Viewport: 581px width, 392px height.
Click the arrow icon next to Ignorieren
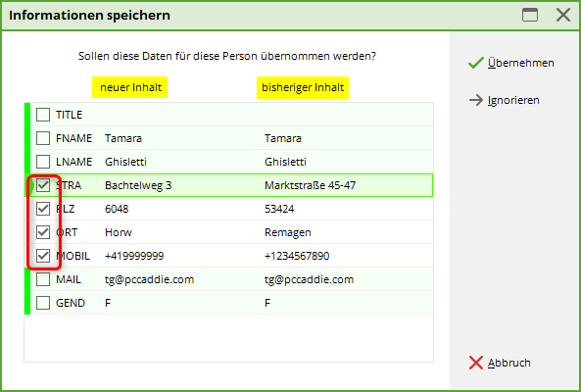pyautogui.click(x=476, y=100)
